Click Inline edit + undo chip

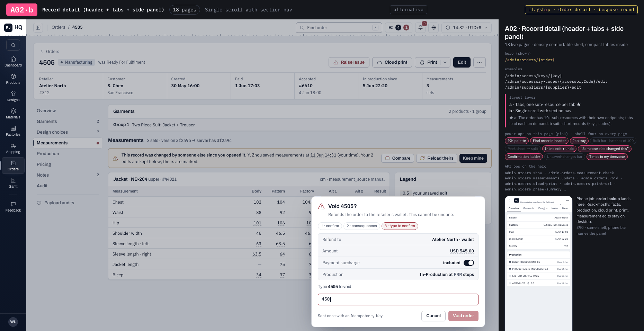click(x=559, y=149)
